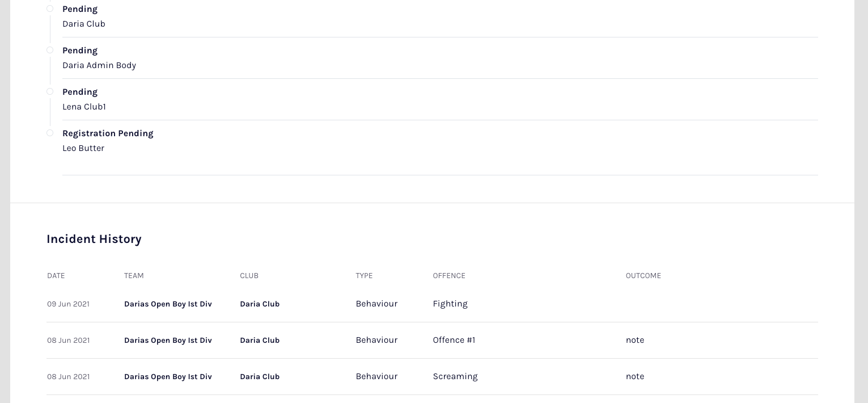The image size is (868, 403).
Task: Select the Leo Butter timeline entry
Action: click(x=83, y=148)
